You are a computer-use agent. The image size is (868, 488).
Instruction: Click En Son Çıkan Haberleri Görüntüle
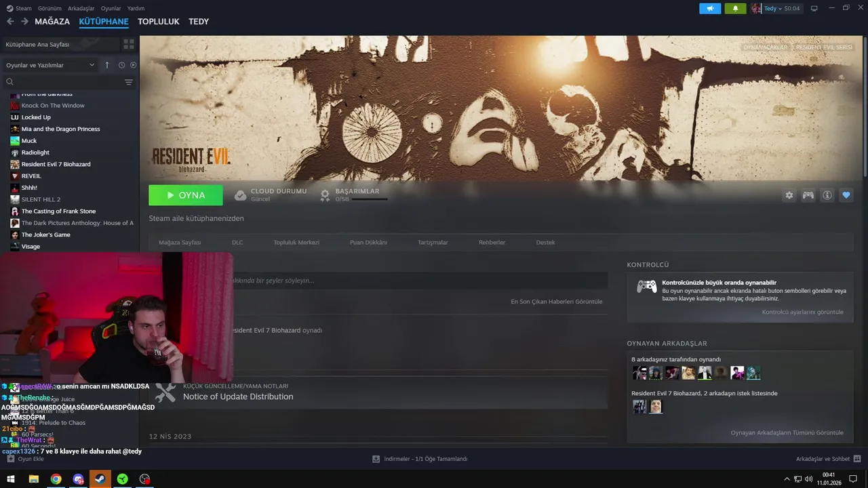pyautogui.click(x=556, y=302)
